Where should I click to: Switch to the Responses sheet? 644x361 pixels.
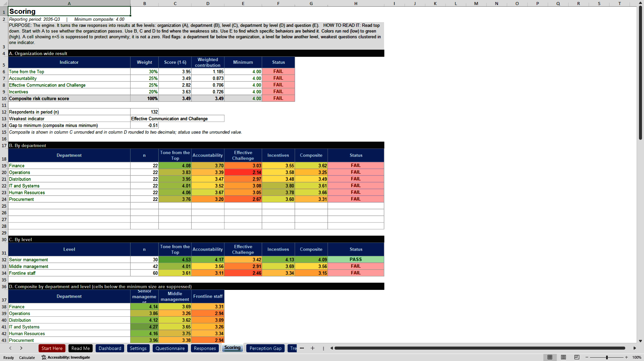pos(205,348)
